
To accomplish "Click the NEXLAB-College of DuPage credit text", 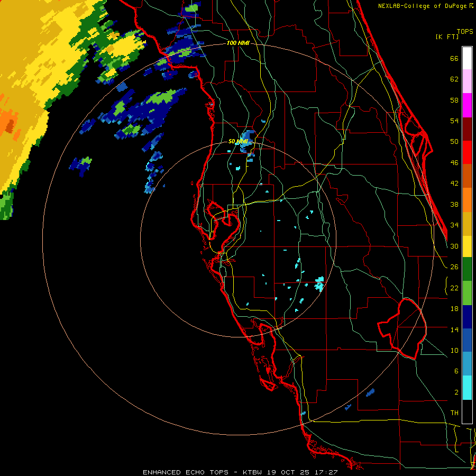I will pyautogui.click(x=425, y=6).
